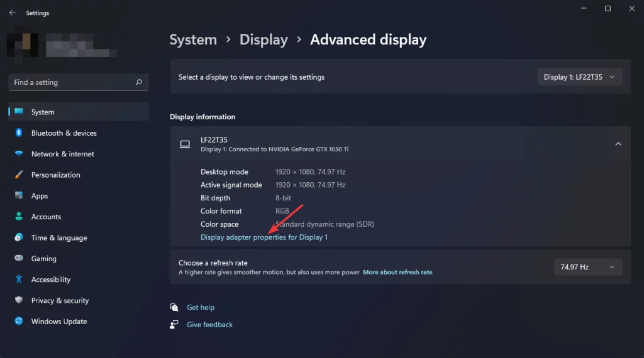Click the monitor icon beside LF22T35
Screen dimensions: 644x358
[185, 144]
